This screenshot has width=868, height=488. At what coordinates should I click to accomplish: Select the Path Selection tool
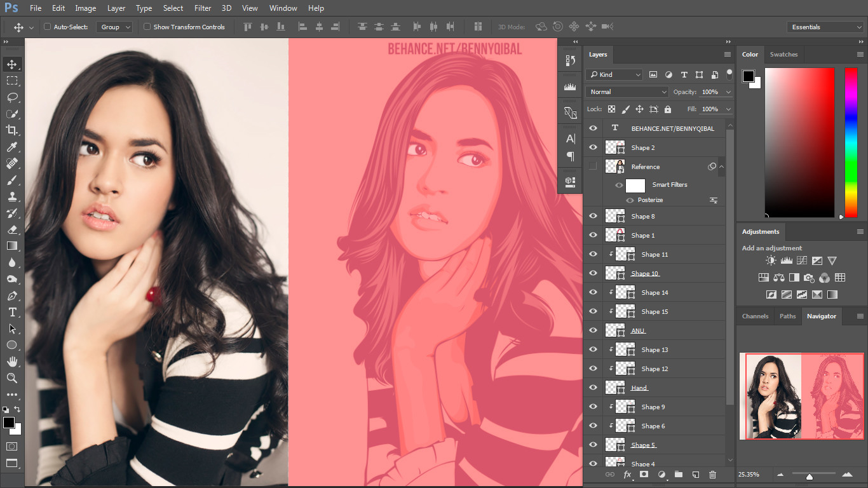12,329
